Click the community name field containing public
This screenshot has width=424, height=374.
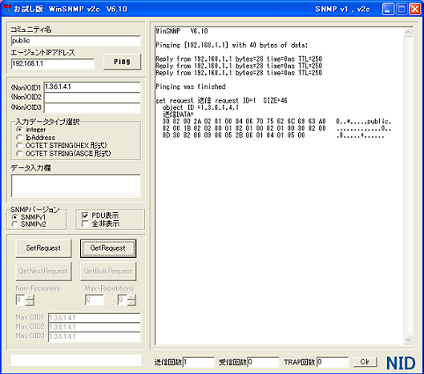click(x=76, y=41)
